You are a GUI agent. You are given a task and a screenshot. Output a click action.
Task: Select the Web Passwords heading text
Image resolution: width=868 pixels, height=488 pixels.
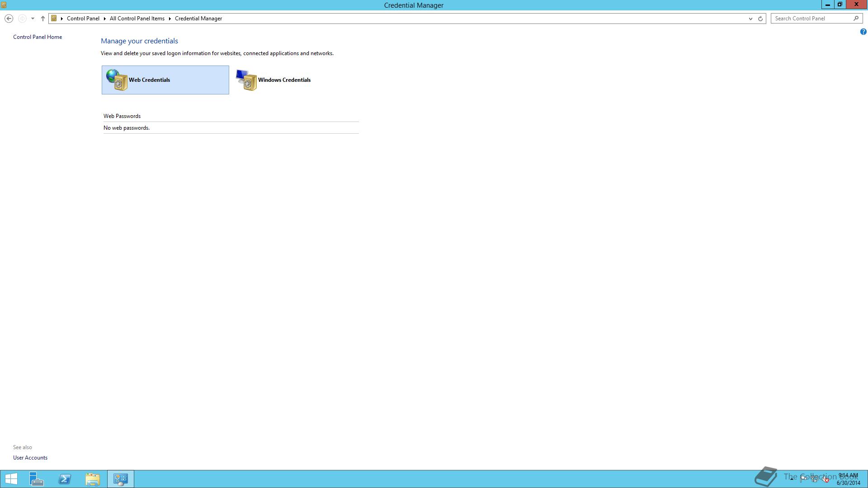(122, 116)
